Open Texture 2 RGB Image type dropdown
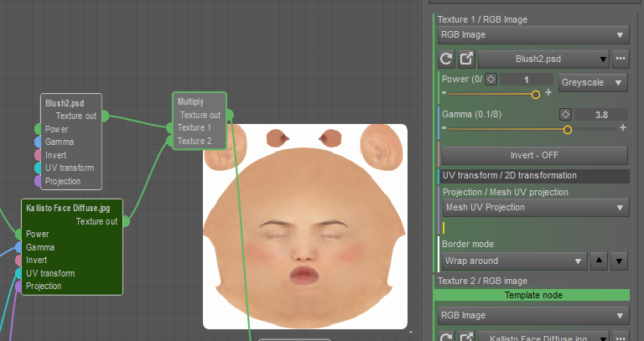 [533, 316]
